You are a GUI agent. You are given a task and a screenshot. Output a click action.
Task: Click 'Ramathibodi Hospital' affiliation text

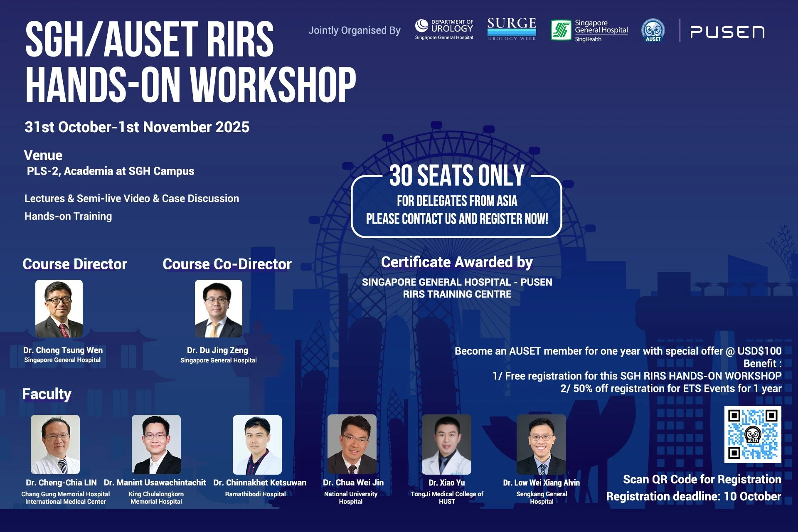[x=256, y=494]
